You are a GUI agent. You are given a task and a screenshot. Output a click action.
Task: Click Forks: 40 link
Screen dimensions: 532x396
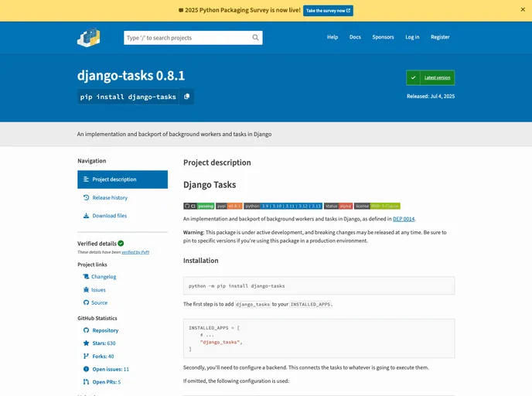tap(103, 356)
